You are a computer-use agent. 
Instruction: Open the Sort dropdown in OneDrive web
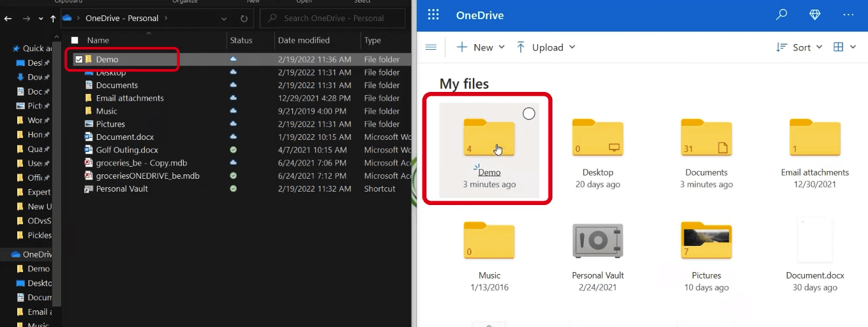pos(799,47)
